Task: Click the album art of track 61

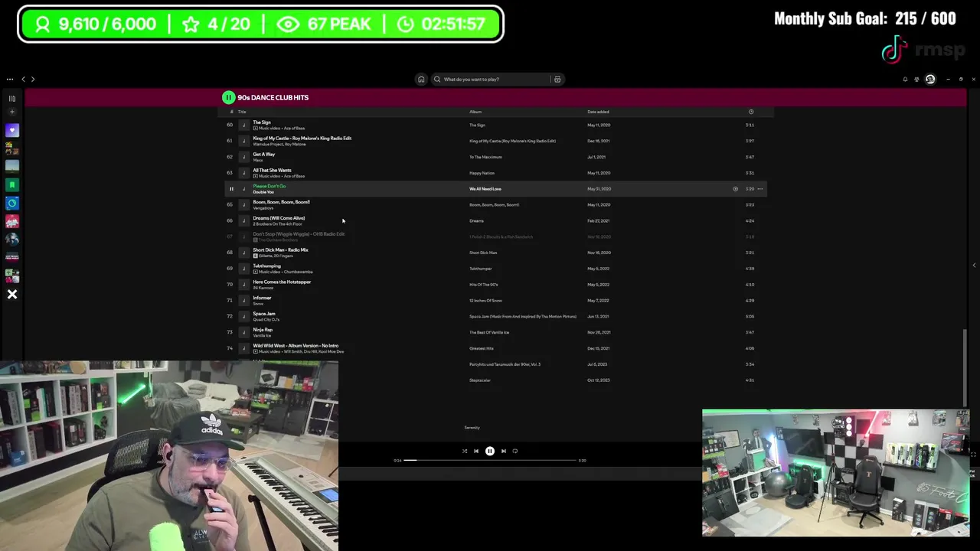Action: point(244,141)
